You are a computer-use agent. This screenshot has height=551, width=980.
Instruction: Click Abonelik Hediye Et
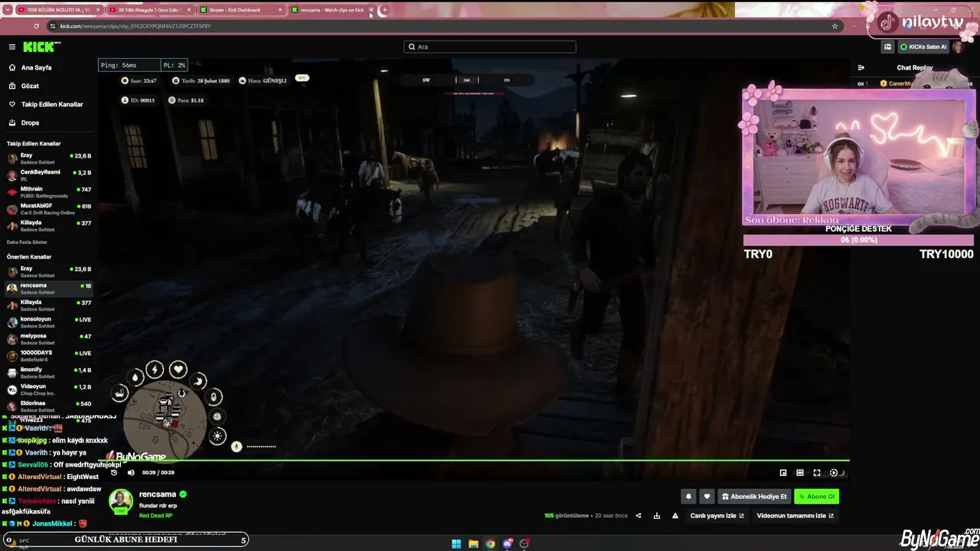754,497
